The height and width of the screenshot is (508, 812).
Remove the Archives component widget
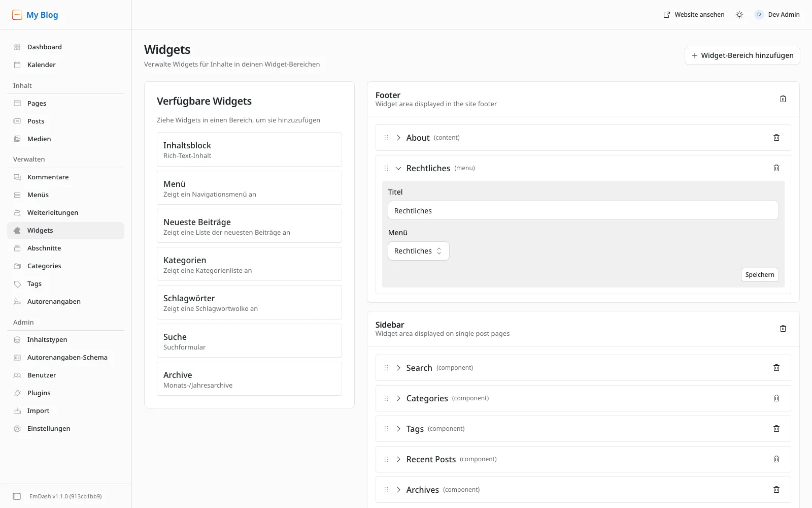click(x=776, y=490)
